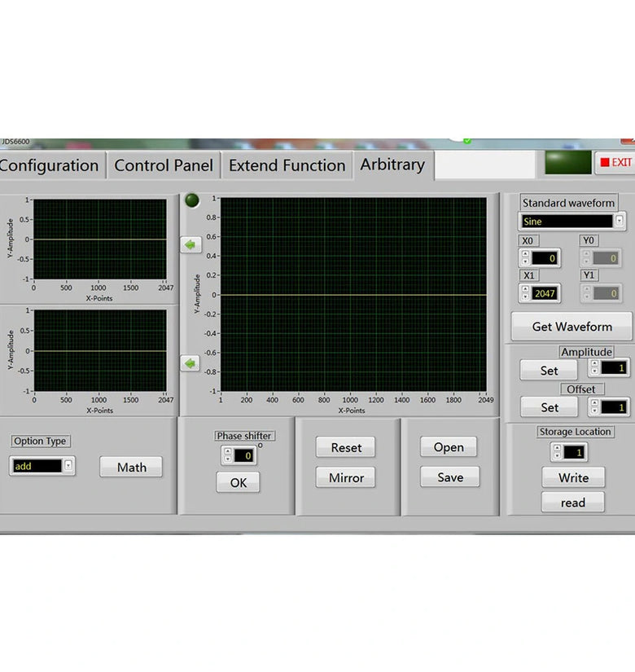The height and width of the screenshot is (672, 635).
Task: Click the X0 value stepper arrows
Action: (525, 258)
